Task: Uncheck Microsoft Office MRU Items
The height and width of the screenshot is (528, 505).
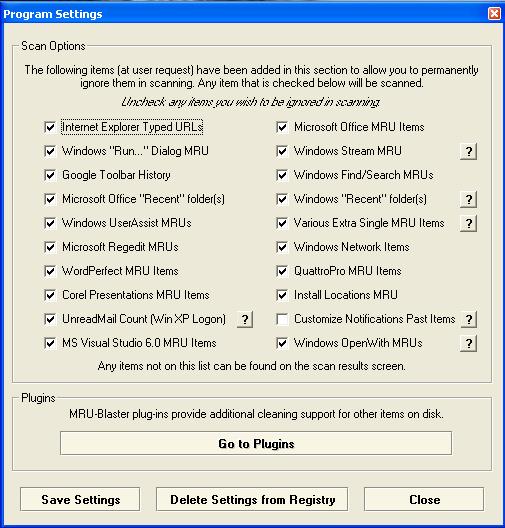Action: (282, 127)
